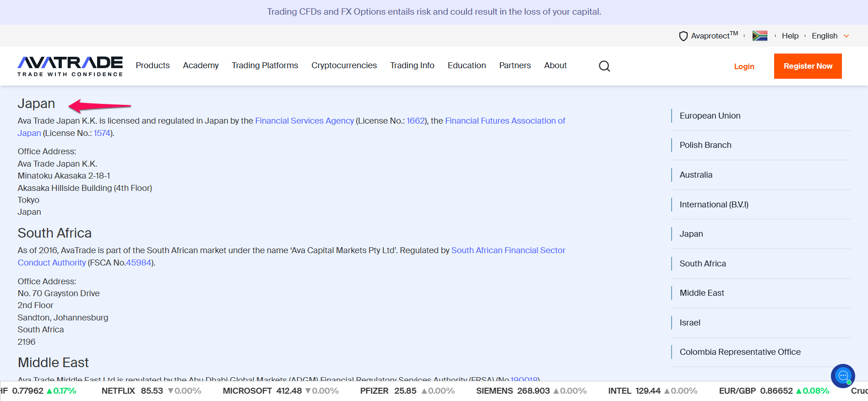Jump to European Union in sidebar
The width and height of the screenshot is (868, 401).
click(710, 116)
